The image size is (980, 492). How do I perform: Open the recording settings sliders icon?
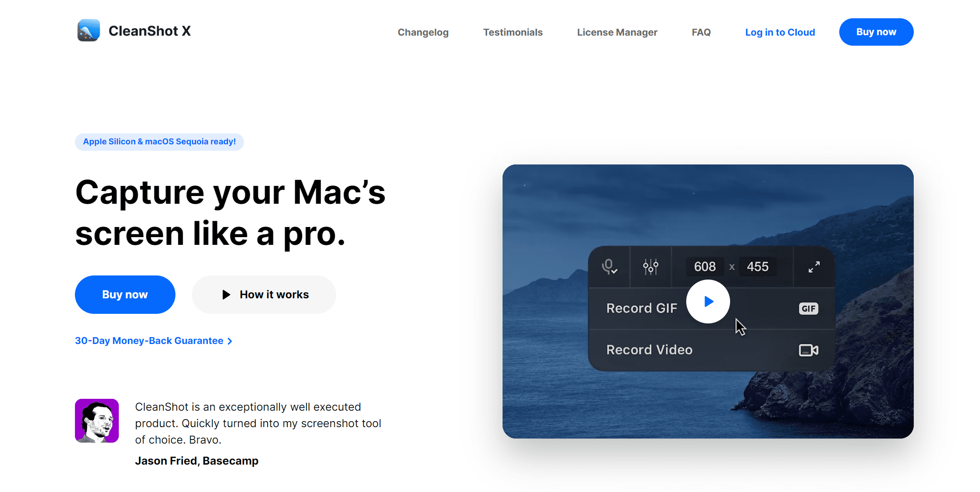[x=651, y=267]
